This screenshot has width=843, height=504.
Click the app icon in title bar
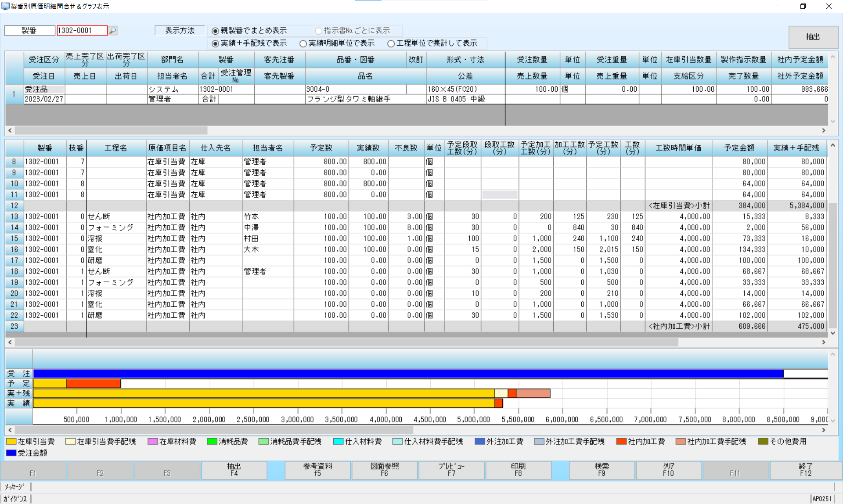click(x=5, y=6)
